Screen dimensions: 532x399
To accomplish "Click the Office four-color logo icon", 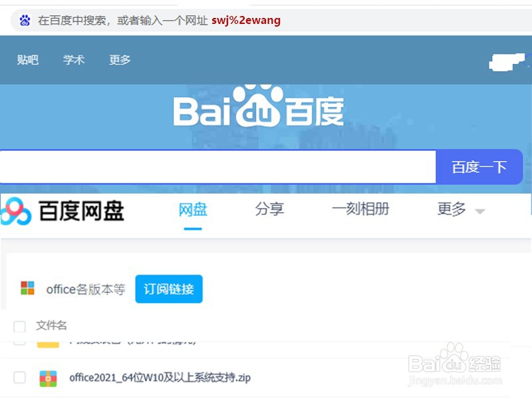I will [27, 288].
